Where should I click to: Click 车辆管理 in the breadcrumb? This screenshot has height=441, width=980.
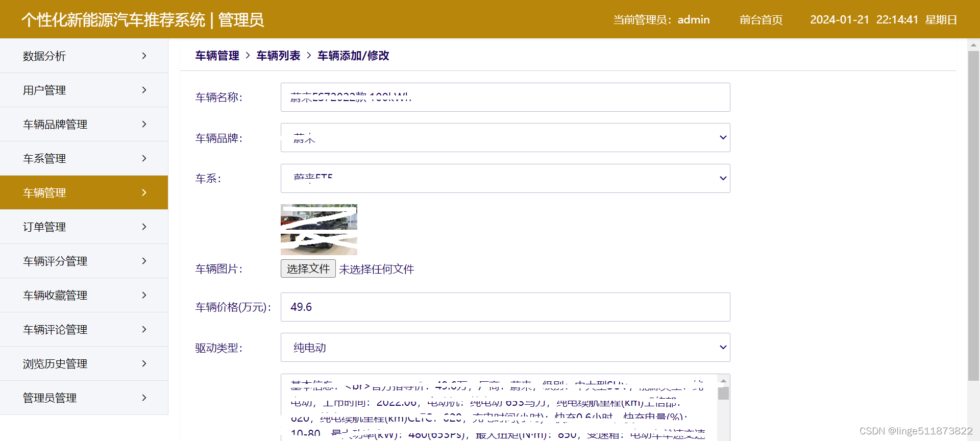pos(217,56)
